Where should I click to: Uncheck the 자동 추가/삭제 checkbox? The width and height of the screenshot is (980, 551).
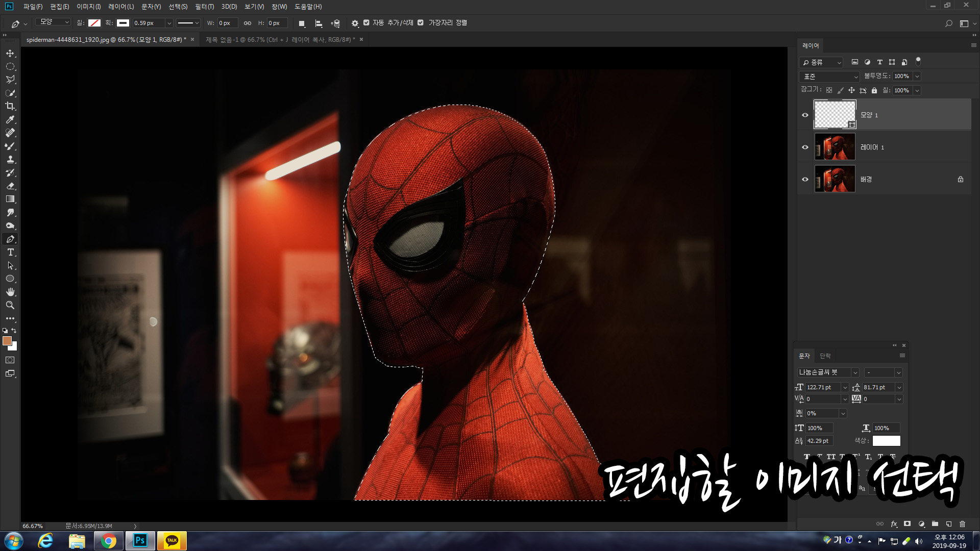click(366, 23)
